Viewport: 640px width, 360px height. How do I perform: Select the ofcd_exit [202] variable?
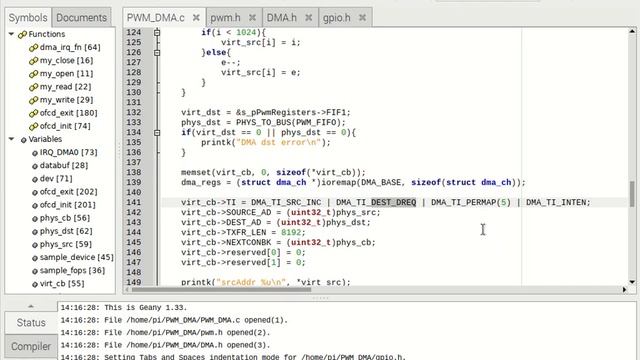68,191
